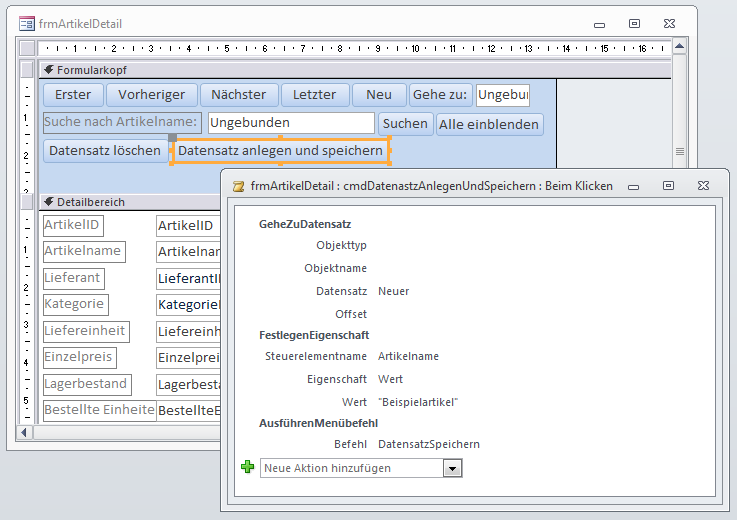The height and width of the screenshot is (520, 737).
Task: Click the form selector square at the ruler corner
Action: pyautogui.click(x=27, y=48)
